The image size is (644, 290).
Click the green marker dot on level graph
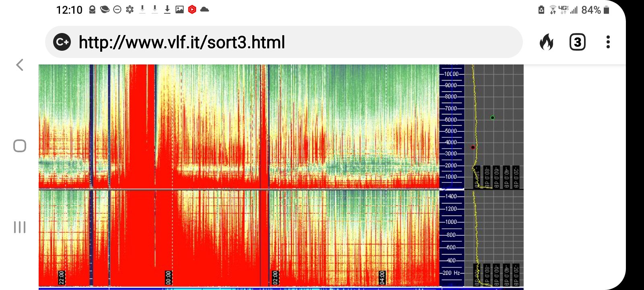(492, 118)
